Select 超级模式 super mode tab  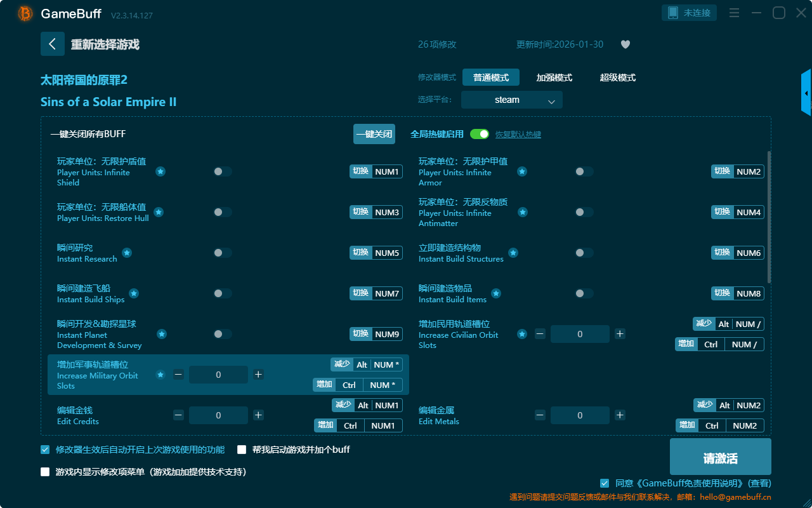(x=617, y=77)
